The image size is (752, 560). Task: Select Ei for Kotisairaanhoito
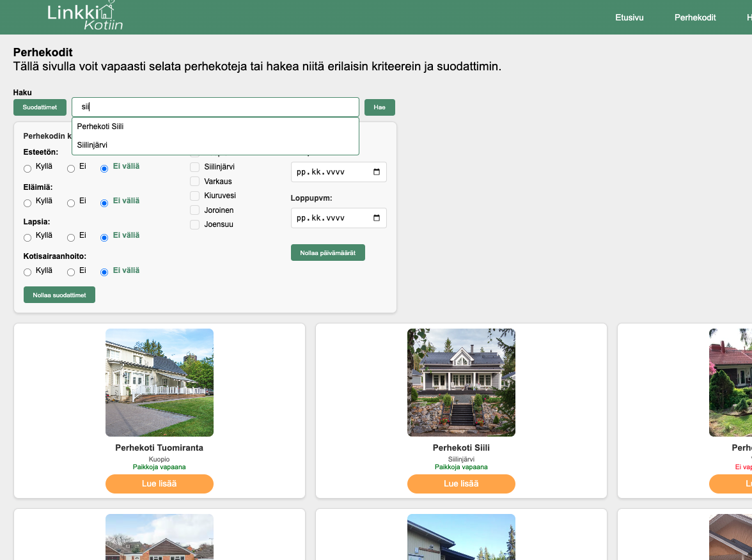coord(71,272)
